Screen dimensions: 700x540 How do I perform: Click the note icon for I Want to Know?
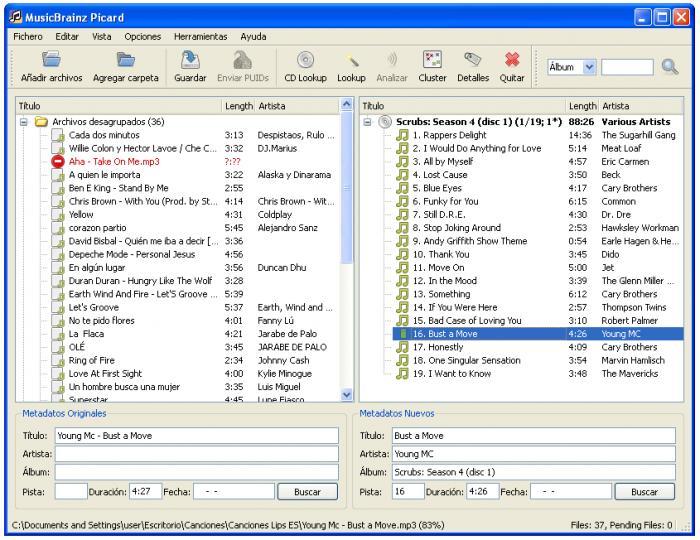click(x=402, y=373)
